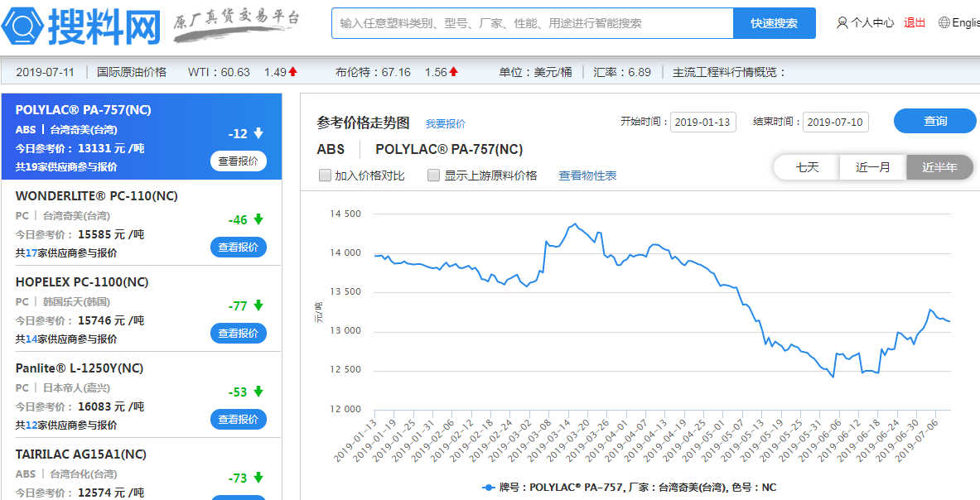Screen dimensions: 980x500
Task: Click green down arrow for WONDERLITE PC-110
Action: click(x=258, y=219)
